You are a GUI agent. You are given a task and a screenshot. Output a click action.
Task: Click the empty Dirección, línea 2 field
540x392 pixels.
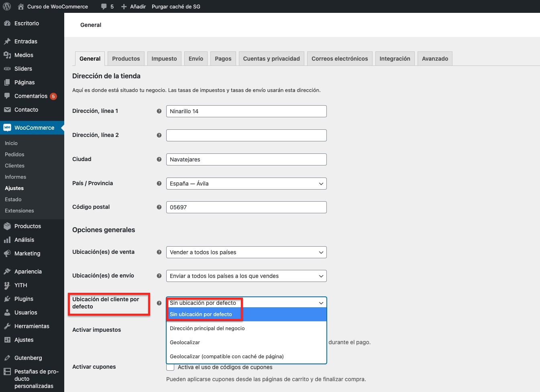247,135
